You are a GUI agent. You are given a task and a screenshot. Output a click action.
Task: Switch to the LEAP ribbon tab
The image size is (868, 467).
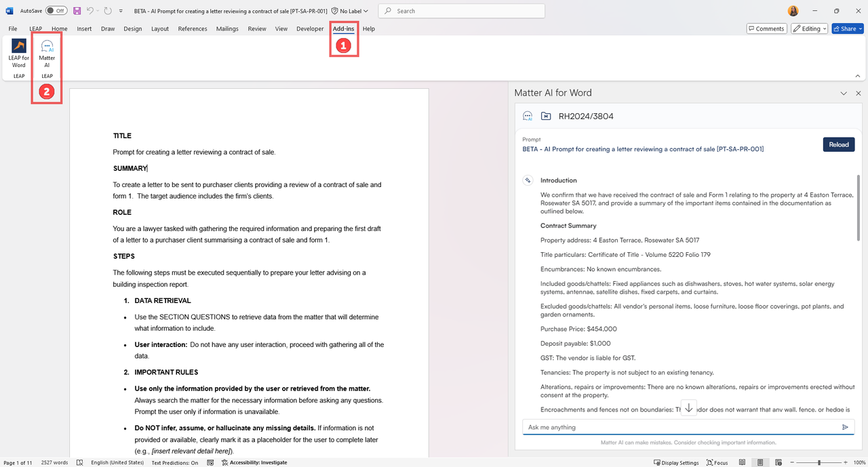click(x=35, y=28)
